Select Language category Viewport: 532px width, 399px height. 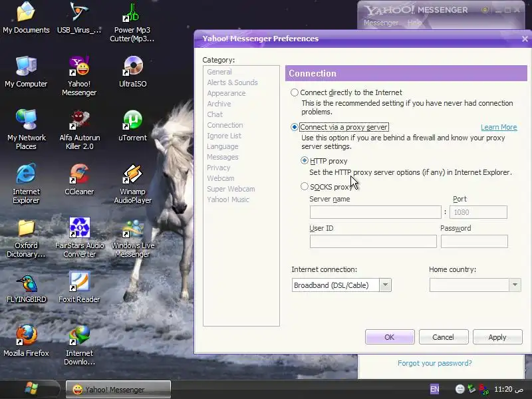222,146
